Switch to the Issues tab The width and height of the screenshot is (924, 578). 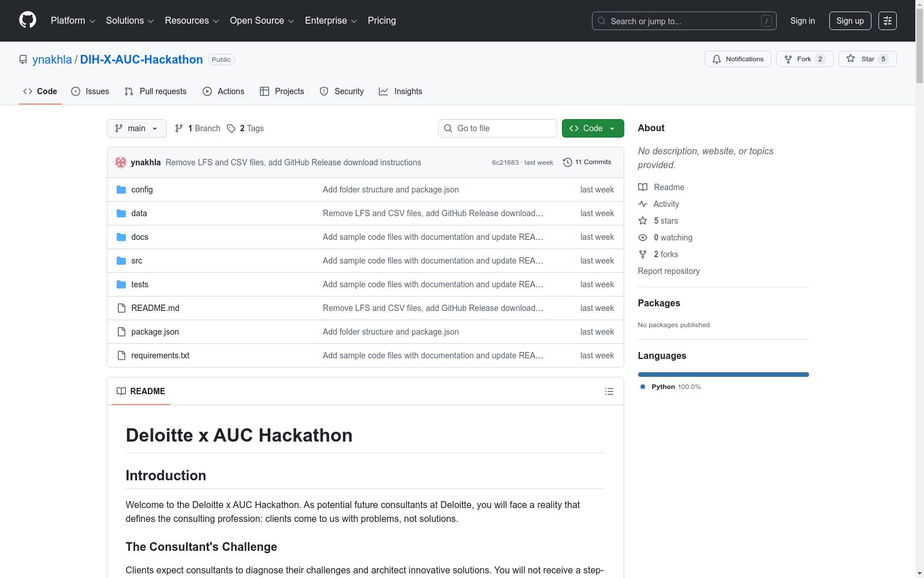[90, 91]
